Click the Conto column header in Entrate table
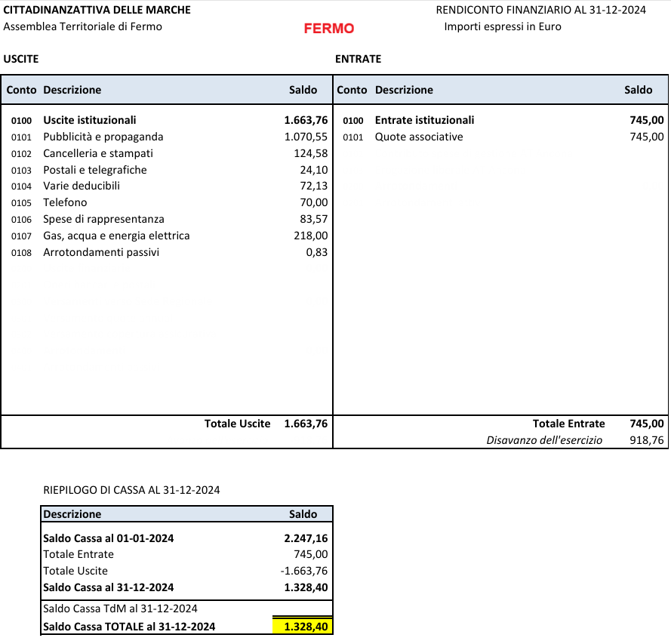 pyautogui.click(x=352, y=90)
